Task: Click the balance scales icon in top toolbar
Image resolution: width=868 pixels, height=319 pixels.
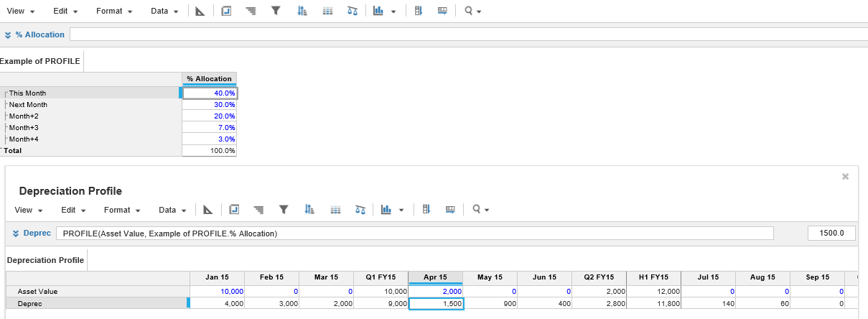Action: click(x=352, y=11)
